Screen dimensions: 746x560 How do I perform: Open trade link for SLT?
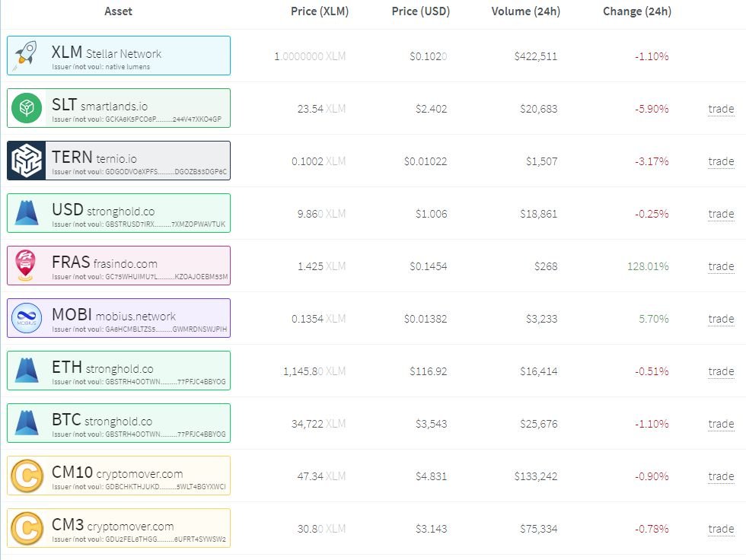point(721,109)
